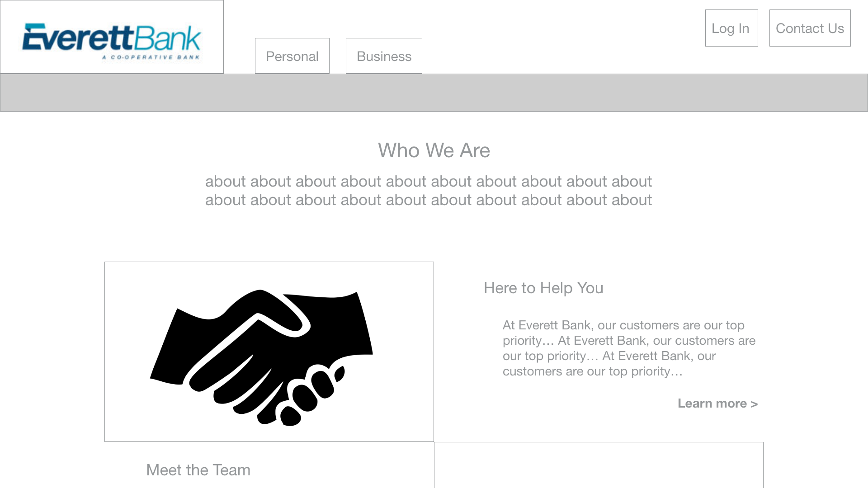Click the arrow after Learn more

tap(754, 404)
